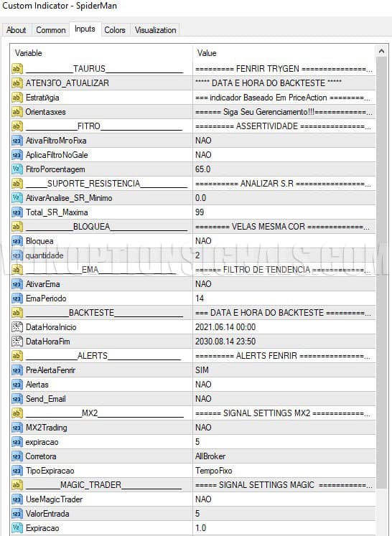The height and width of the screenshot is (536, 392).
Task: Click the double icon of AtivarAnalise_SR_Minimo
Action: pos(17,198)
